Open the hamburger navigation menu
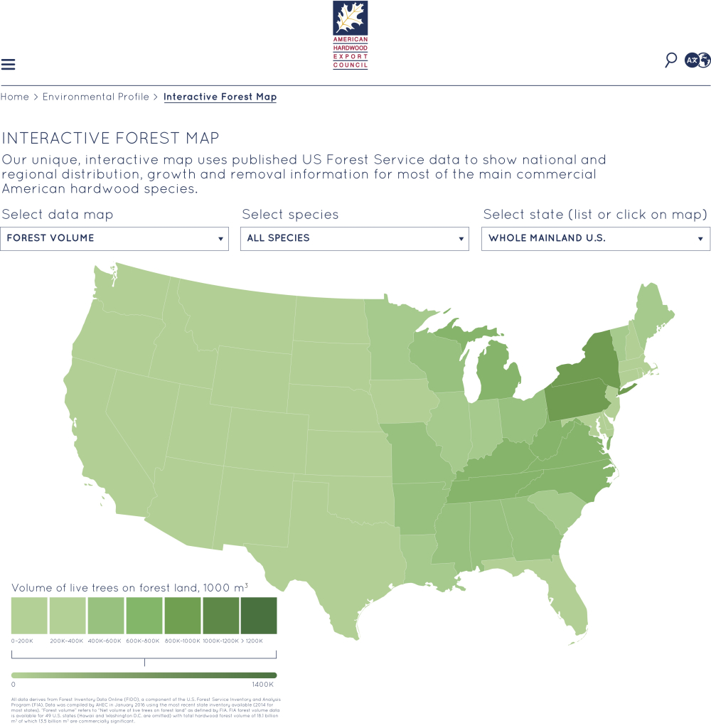This screenshot has height=728, width=711. click(x=8, y=64)
